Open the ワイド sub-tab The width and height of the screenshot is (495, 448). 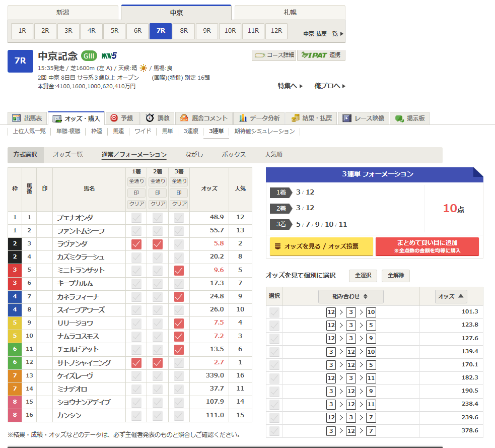[x=143, y=131]
